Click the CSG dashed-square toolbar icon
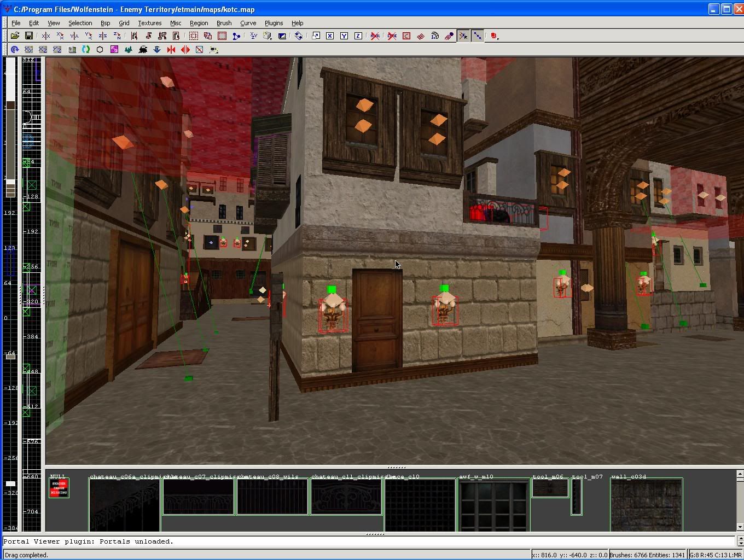 (194, 36)
